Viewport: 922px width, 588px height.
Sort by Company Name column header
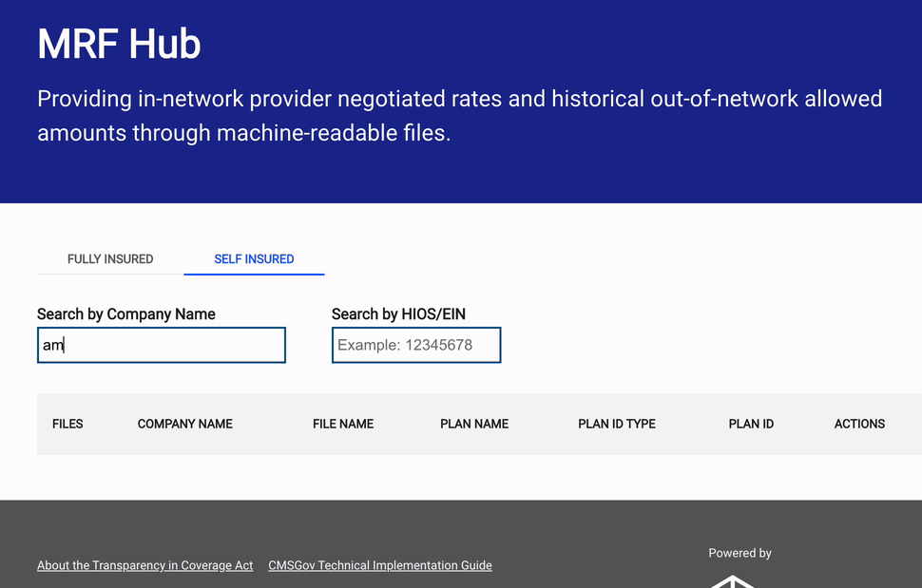coord(185,424)
